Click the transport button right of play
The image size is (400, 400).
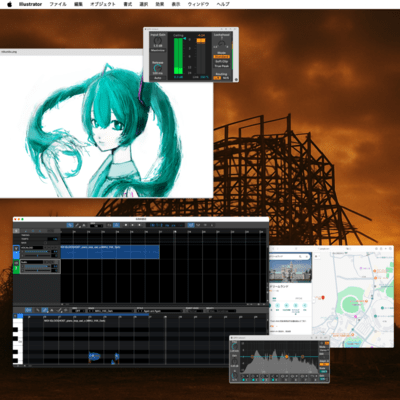coord(139,225)
